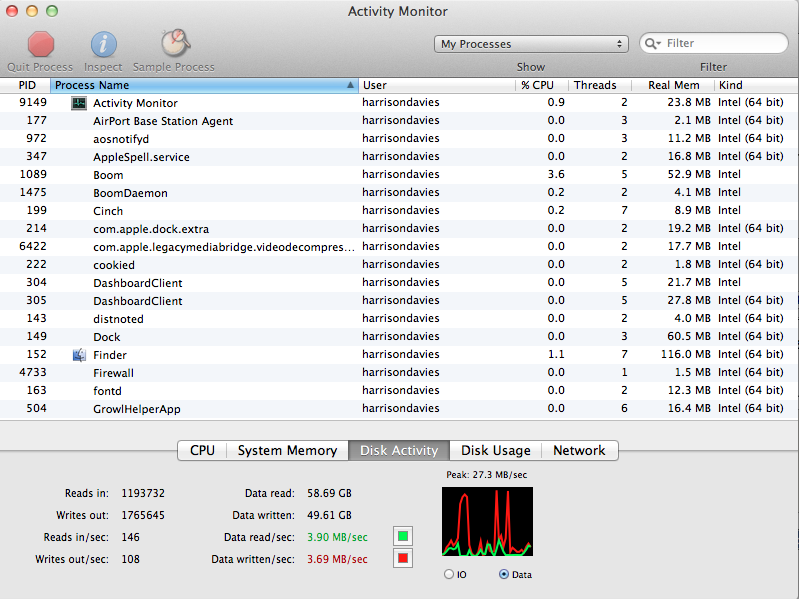799x599 pixels.
Task: Click the Reads in value 1193732
Action: click(x=143, y=493)
